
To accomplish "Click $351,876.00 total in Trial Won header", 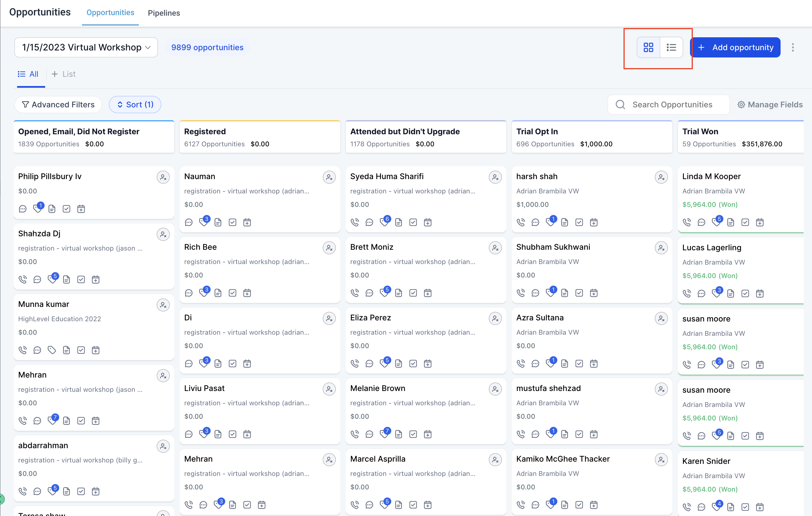I will pyautogui.click(x=762, y=144).
